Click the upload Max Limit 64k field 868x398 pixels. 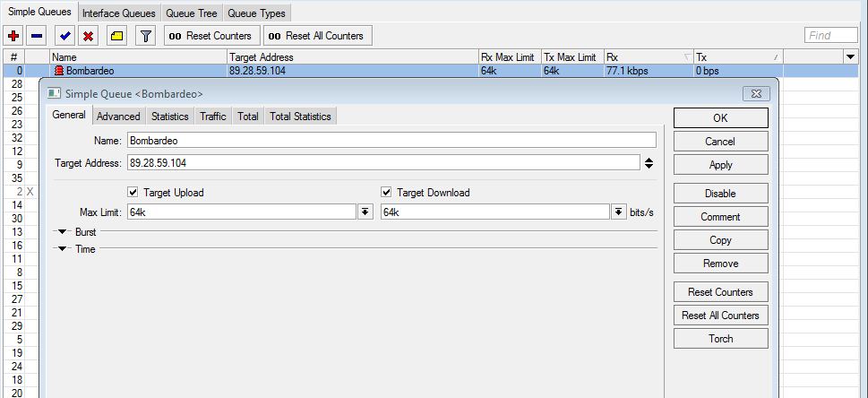(241, 212)
